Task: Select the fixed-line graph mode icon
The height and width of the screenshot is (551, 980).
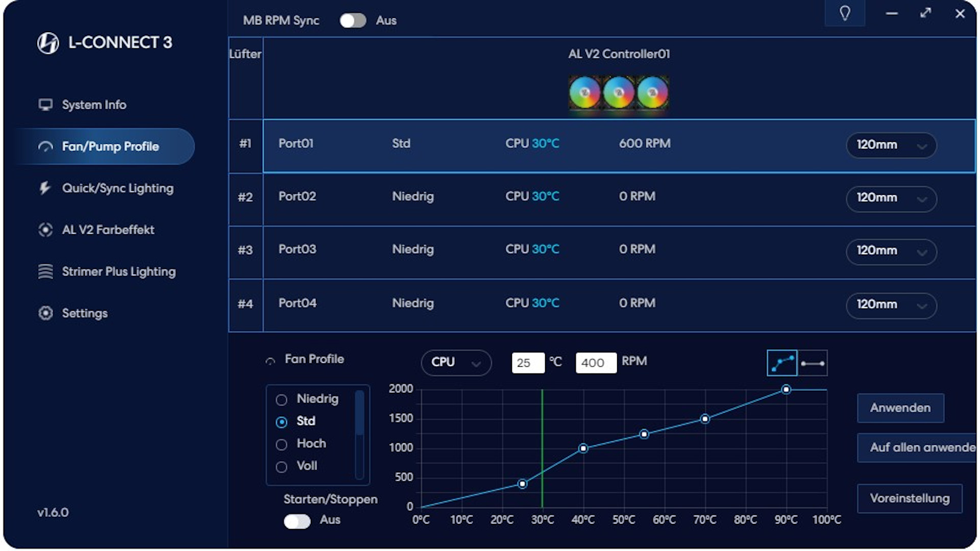Action: [813, 363]
